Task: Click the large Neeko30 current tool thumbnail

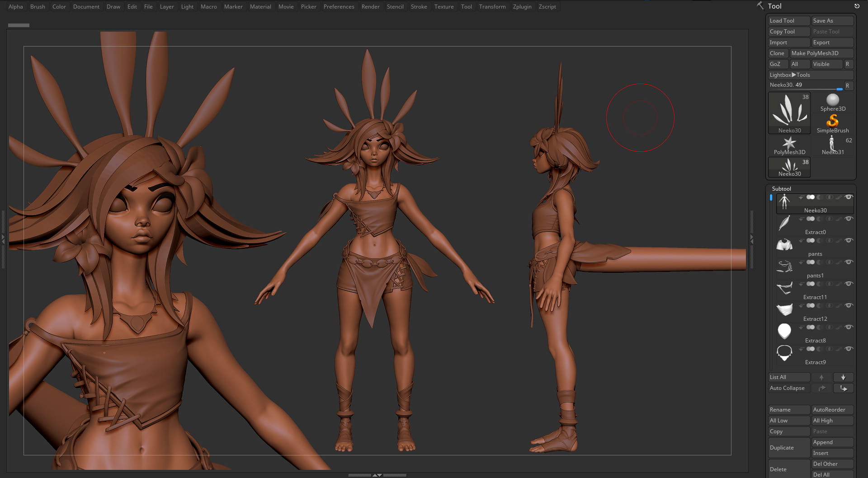Action: [789, 112]
